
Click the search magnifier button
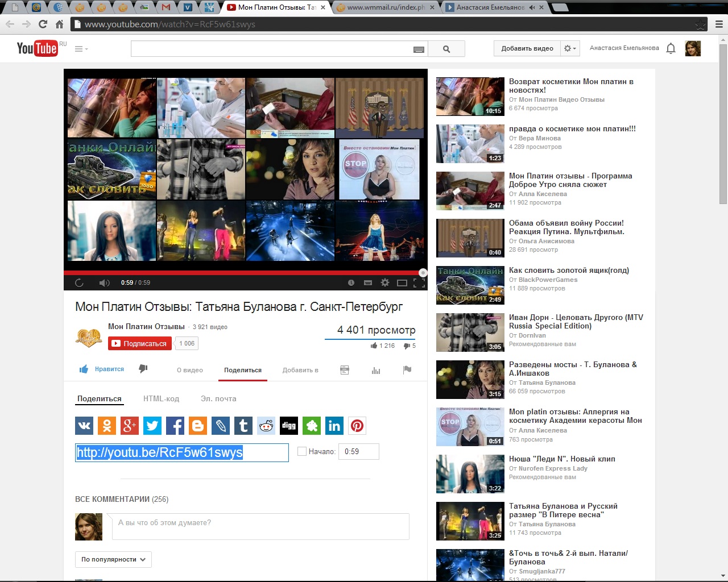point(446,49)
